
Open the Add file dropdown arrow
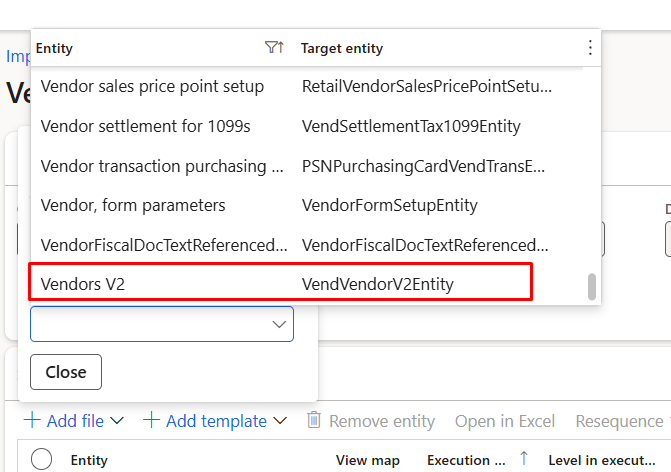pyautogui.click(x=117, y=421)
